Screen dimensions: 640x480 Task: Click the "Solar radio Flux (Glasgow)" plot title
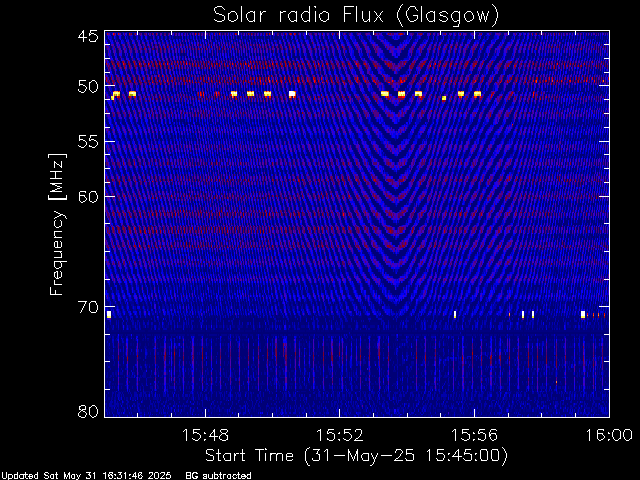(x=356, y=16)
